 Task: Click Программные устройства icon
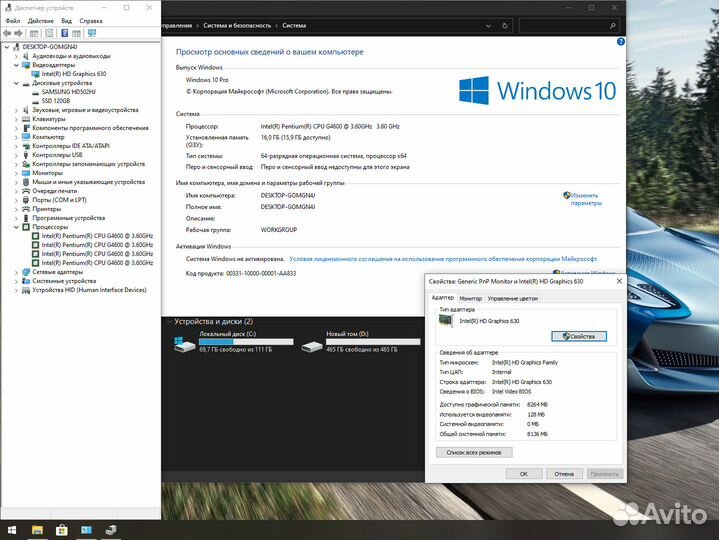(x=26, y=218)
